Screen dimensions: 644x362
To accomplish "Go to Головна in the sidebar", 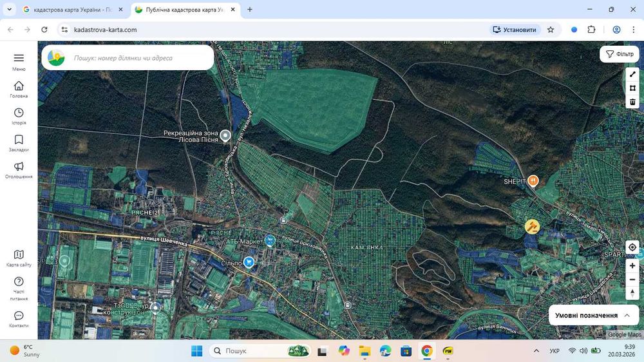I will click(19, 89).
